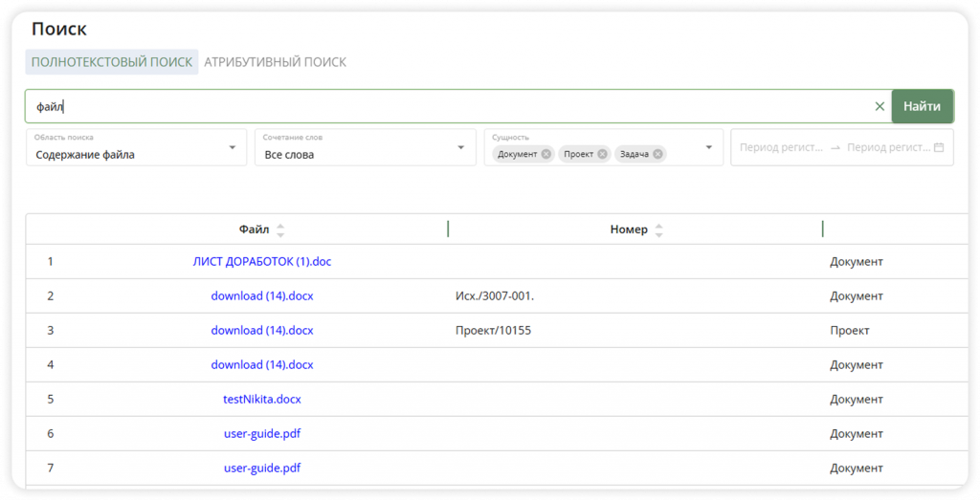Sort results by Файл column arrows
The height and width of the screenshot is (501, 980).
click(280, 229)
